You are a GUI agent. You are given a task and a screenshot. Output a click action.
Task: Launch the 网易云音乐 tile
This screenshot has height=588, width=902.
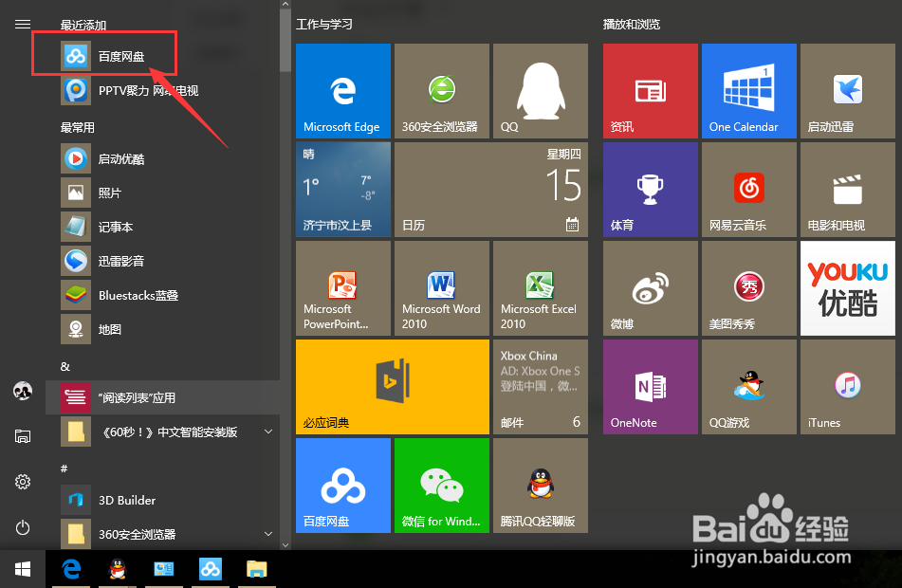point(749,190)
